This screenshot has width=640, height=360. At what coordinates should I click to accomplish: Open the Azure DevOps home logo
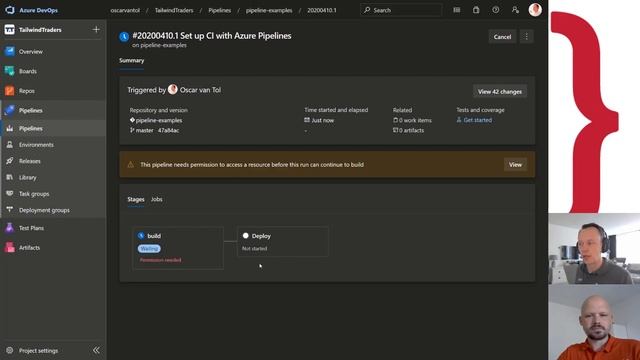(x=10, y=10)
